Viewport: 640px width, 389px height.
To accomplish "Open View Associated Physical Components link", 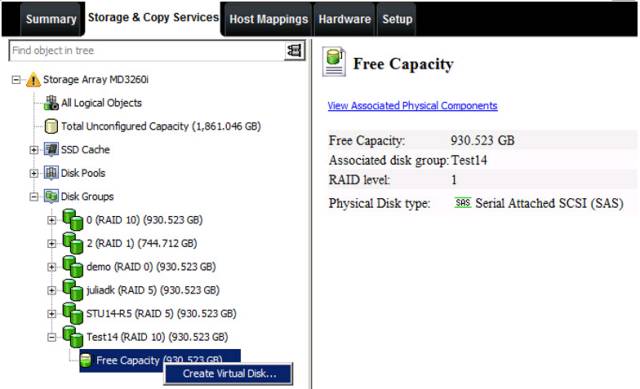I will (412, 106).
